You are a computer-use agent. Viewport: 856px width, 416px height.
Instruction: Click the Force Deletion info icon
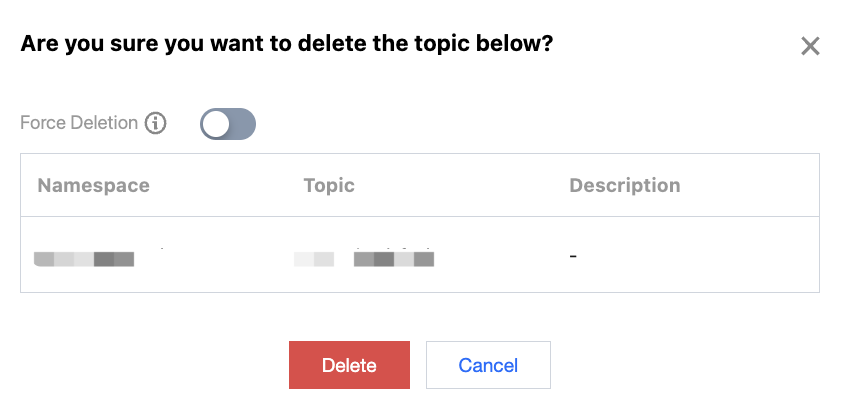tap(155, 124)
